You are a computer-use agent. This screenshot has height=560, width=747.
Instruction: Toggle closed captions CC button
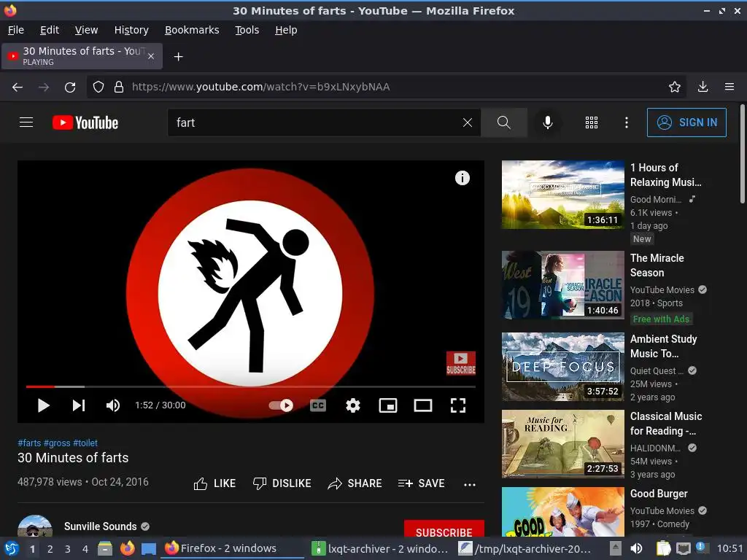coord(318,405)
